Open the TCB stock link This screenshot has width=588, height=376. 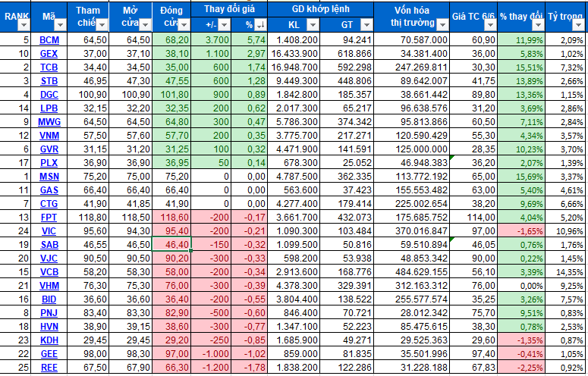click(49, 67)
